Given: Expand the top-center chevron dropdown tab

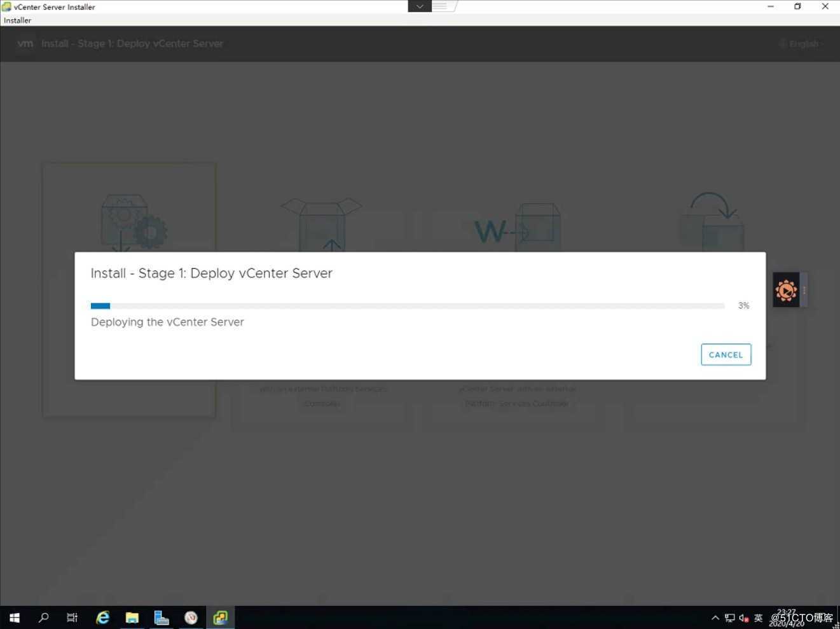Looking at the screenshot, I should pos(420,6).
